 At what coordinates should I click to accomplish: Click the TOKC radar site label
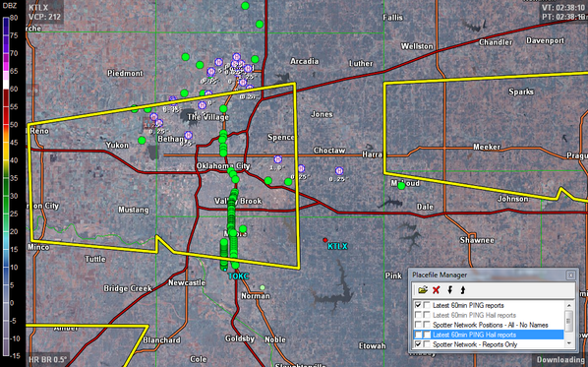pos(239,276)
